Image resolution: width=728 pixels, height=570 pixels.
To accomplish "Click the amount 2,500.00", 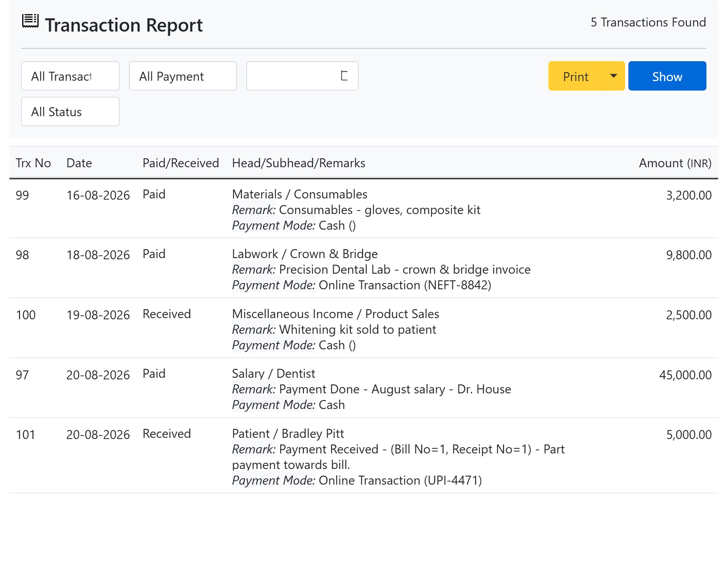I will tap(689, 315).
